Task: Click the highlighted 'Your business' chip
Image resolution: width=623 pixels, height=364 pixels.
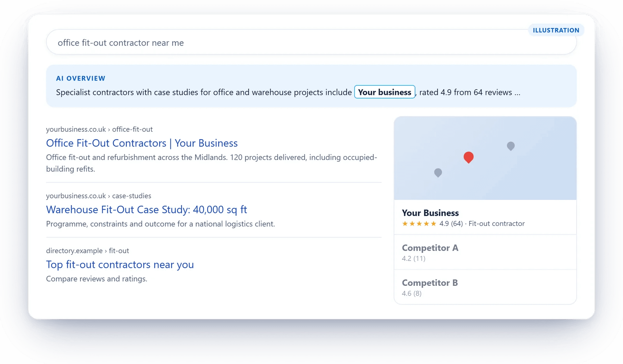Action: click(x=385, y=92)
